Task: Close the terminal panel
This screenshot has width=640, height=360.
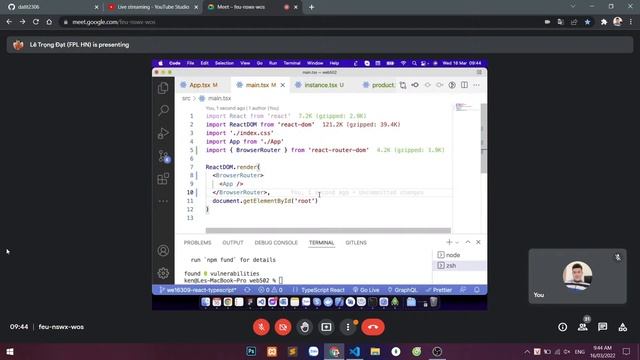Action: 478,242
